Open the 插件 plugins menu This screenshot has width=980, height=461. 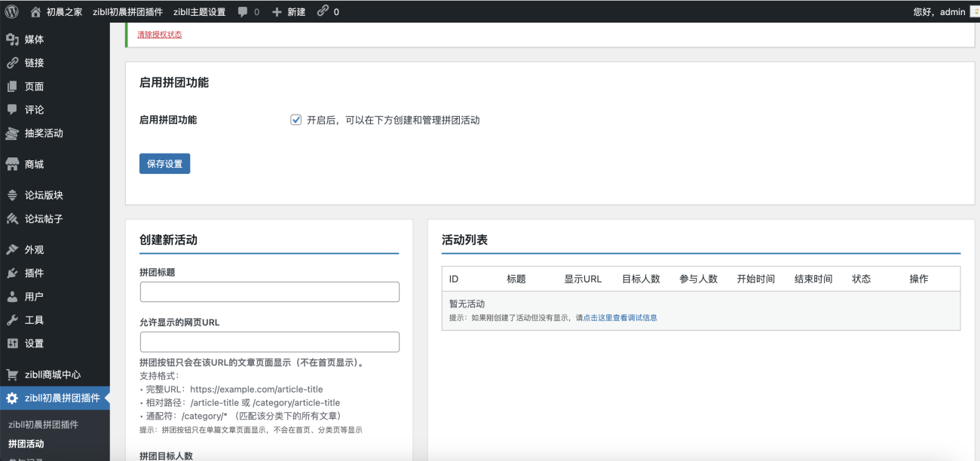(x=34, y=273)
